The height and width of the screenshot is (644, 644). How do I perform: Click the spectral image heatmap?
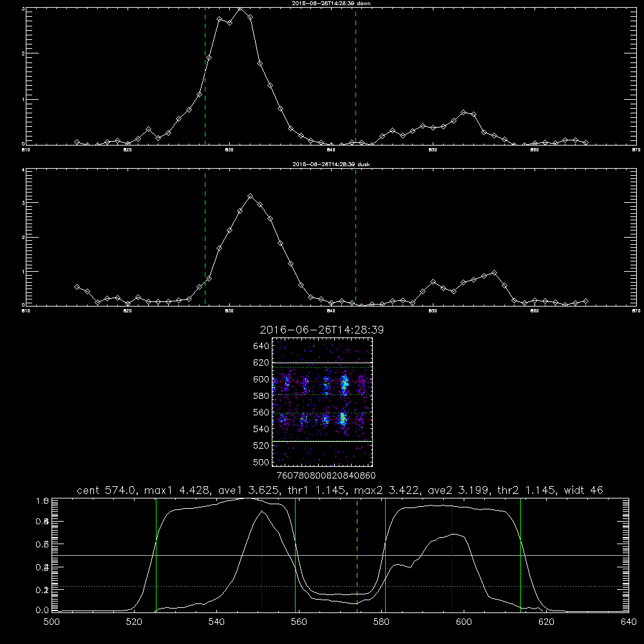pos(323,402)
